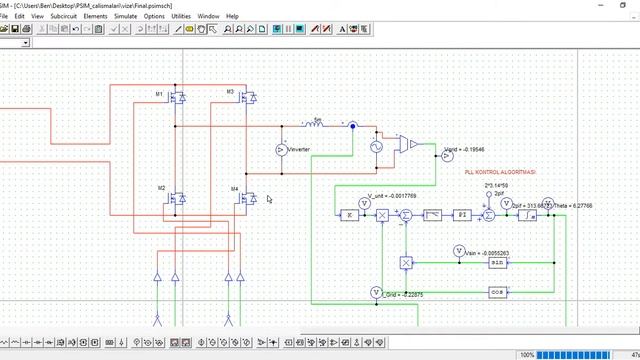Click the AC grid voltage source symbol

tap(376, 147)
